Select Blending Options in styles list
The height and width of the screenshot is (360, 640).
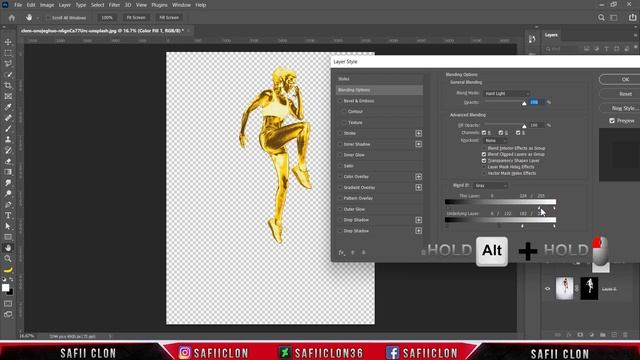pyautogui.click(x=379, y=90)
